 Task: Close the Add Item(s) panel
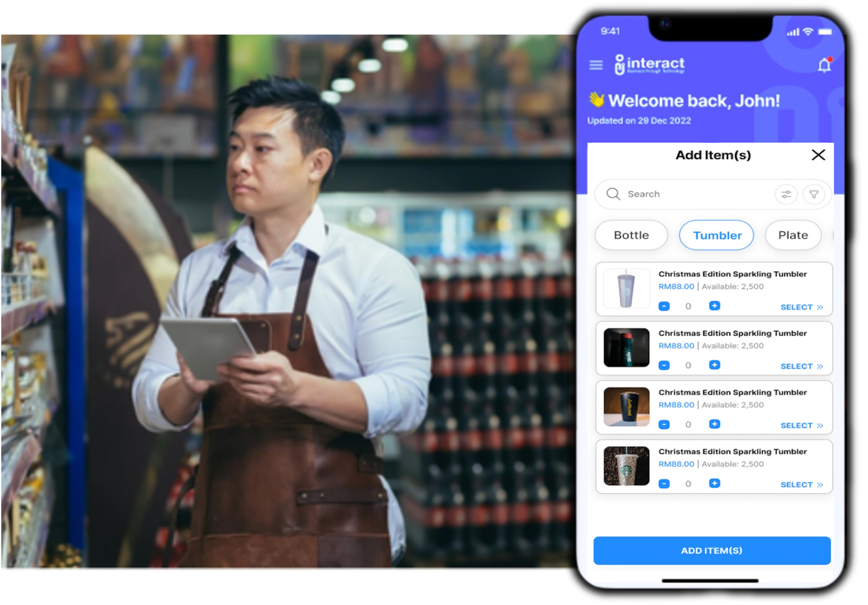coord(818,155)
